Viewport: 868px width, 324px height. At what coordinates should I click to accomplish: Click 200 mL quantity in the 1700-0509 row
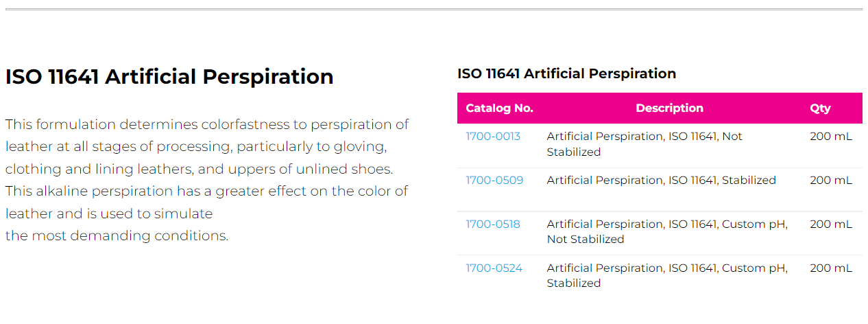pyautogui.click(x=831, y=181)
